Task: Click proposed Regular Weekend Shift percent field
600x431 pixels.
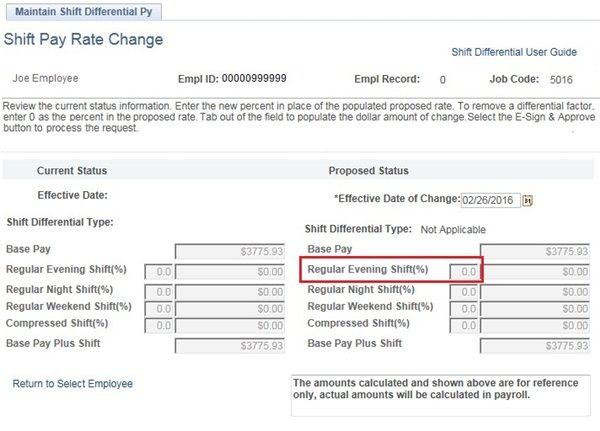Action: click(x=463, y=307)
